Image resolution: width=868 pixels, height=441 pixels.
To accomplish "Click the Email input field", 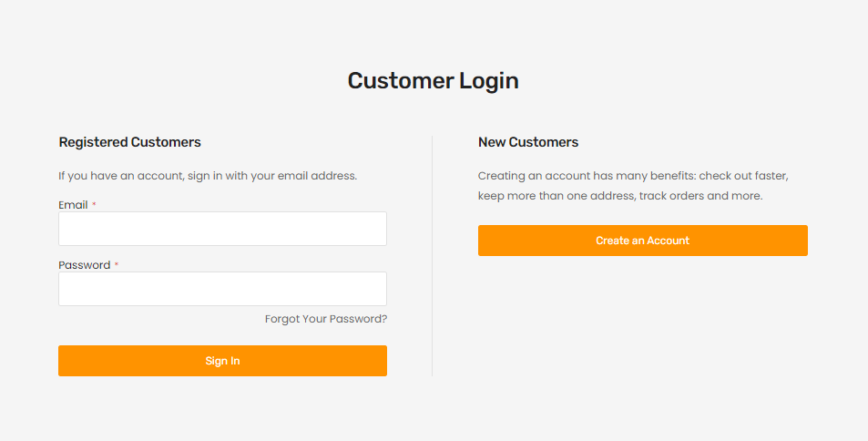I will [x=222, y=229].
